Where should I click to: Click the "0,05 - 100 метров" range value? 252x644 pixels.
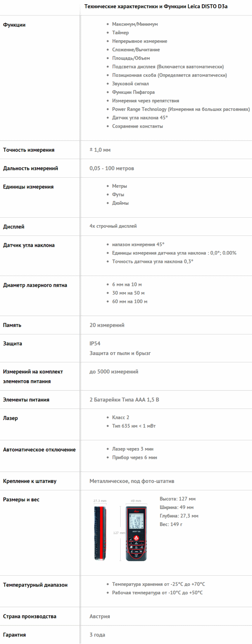(112, 168)
